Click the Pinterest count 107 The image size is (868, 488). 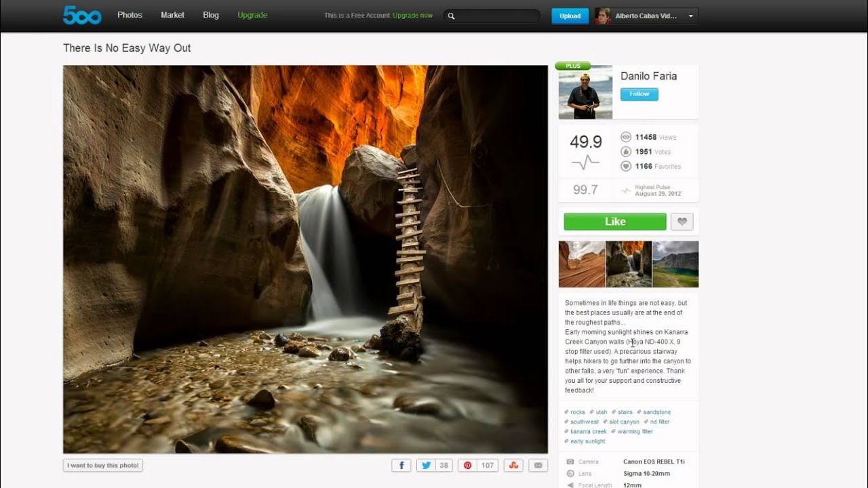488,466
